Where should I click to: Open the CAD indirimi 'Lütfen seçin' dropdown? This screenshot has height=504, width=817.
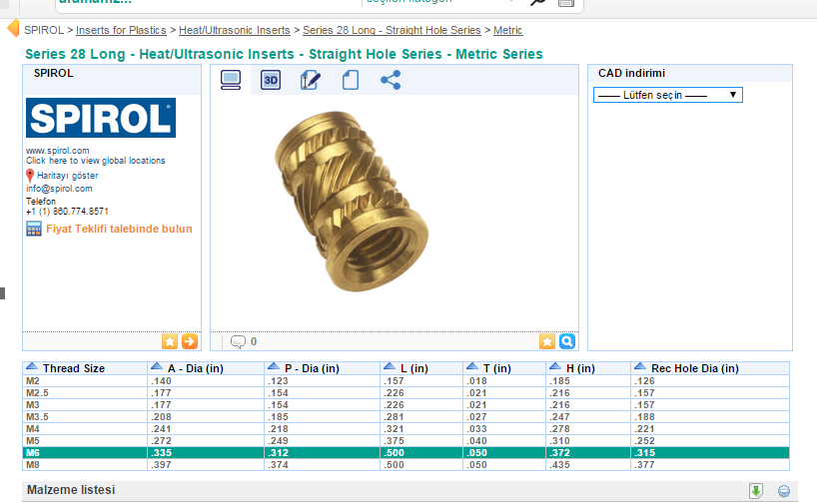tap(667, 95)
